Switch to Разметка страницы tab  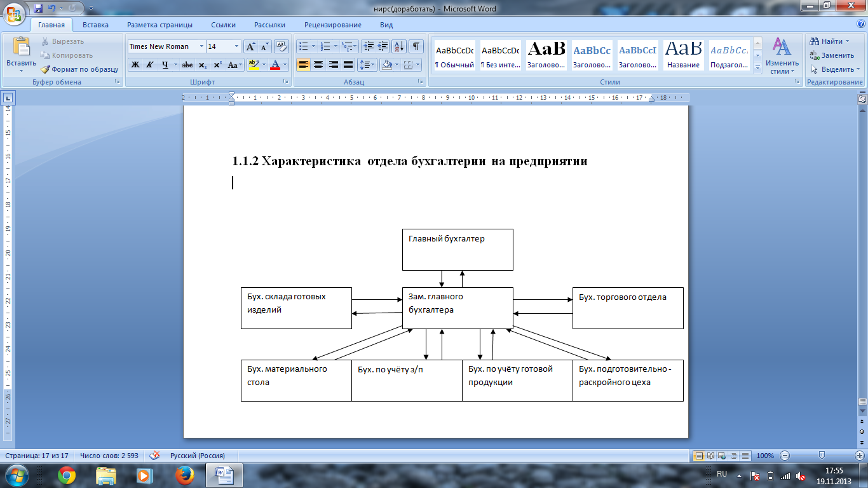point(159,25)
